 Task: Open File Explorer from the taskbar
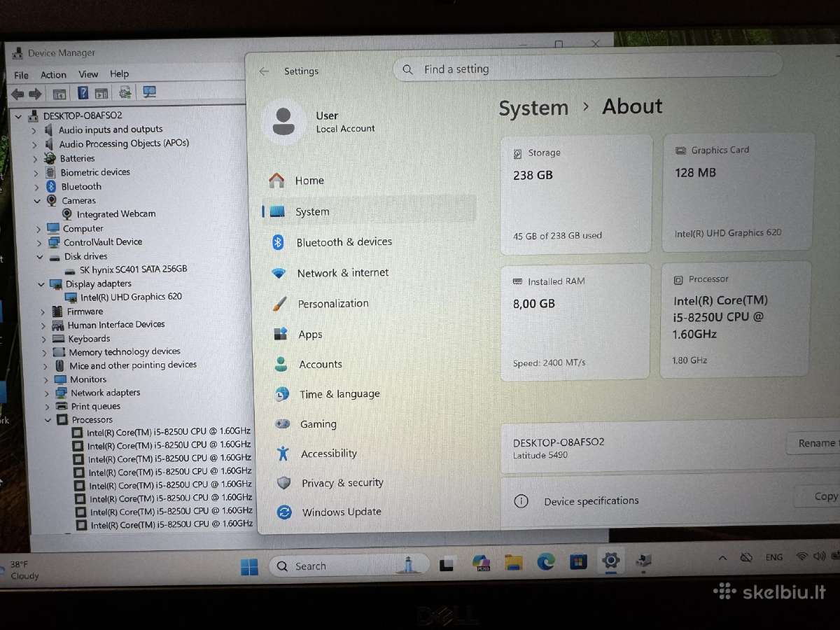click(514, 563)
